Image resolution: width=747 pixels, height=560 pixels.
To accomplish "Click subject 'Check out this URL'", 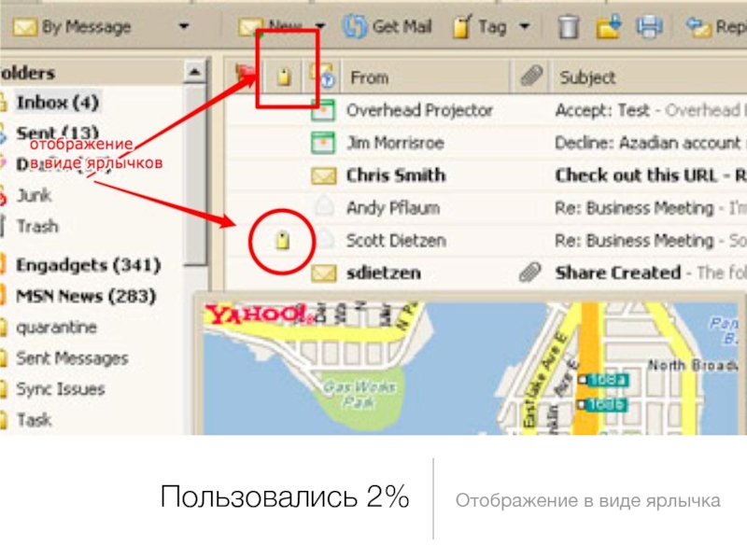I will [636, 175].
